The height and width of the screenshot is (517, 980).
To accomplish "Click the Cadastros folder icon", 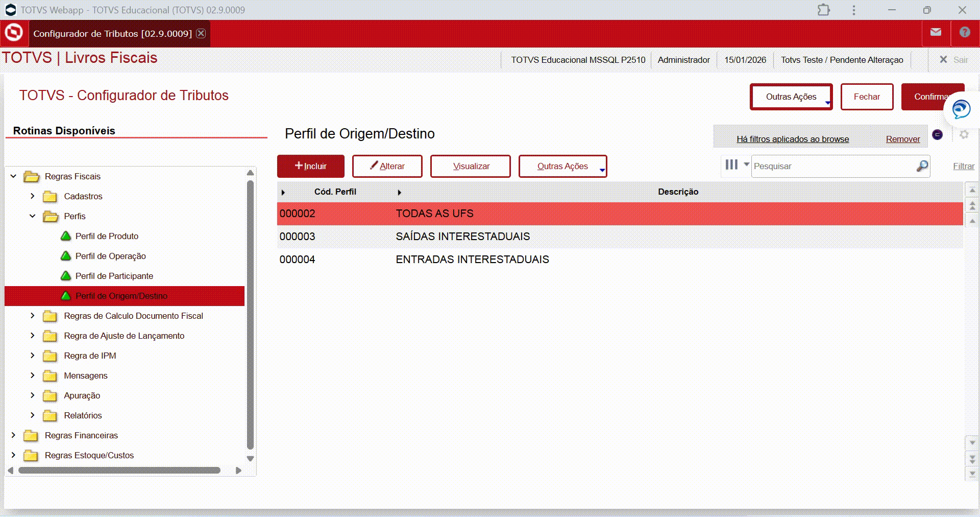I will [x=50, y=197].
